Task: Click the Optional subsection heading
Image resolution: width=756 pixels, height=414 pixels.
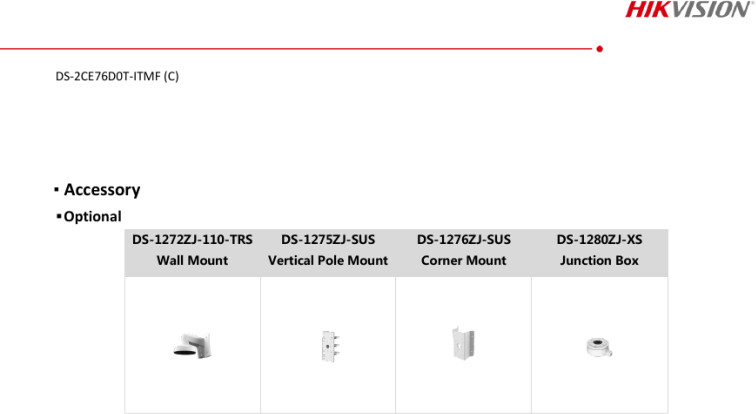Action: point(93,217)
